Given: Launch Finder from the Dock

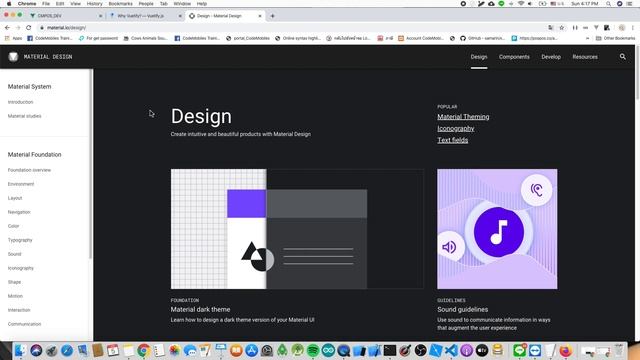Looking at the screenshot, I should (x=20, y=351).
